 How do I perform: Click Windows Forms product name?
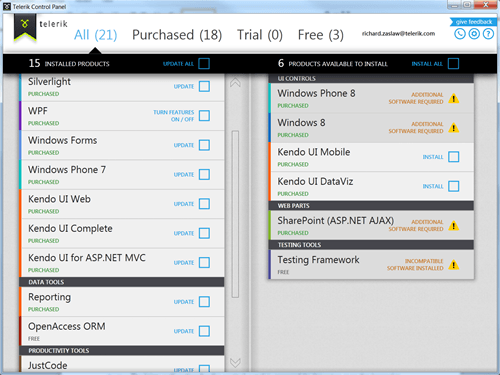63,140
